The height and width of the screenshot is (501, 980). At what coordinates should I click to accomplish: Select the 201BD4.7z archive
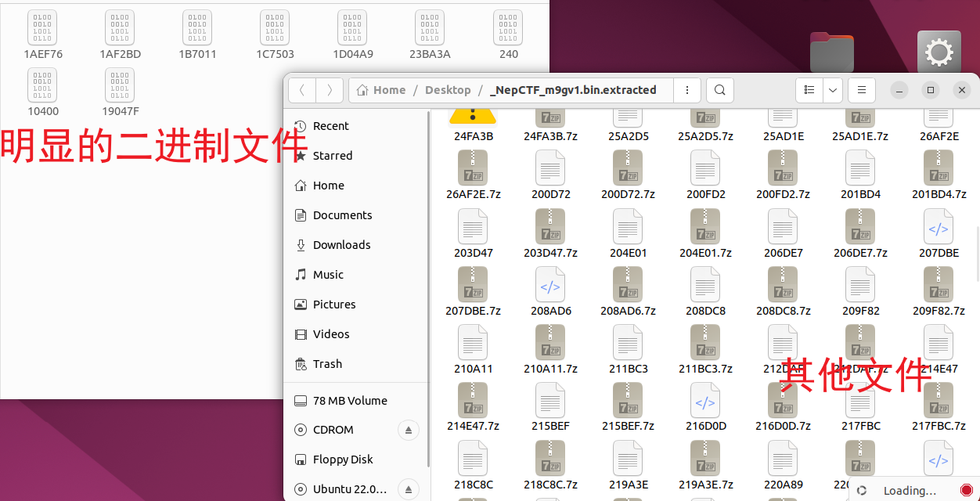pyautogui.click(x=939, y=175)
